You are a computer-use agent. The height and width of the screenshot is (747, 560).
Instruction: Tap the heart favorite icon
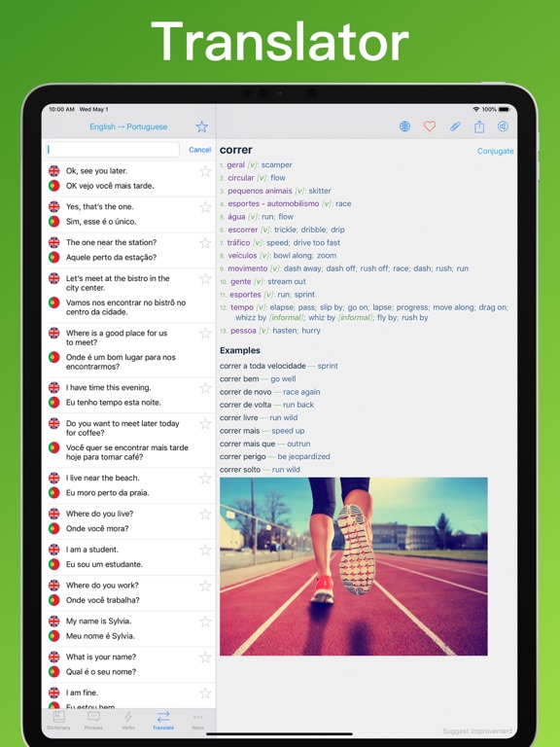pyautogui.click(x=430, y=126)
